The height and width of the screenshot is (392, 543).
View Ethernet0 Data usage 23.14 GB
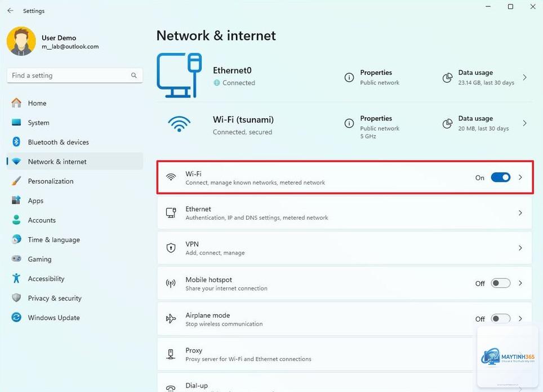click(478, 77)
